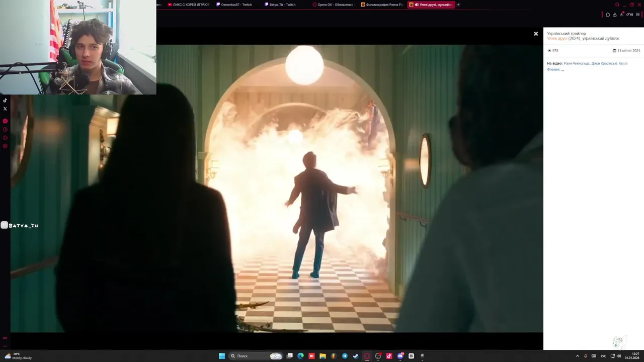Open Windows Start menu
The height and width of the screenshot is (362, 644).
(x=222, y=356)
